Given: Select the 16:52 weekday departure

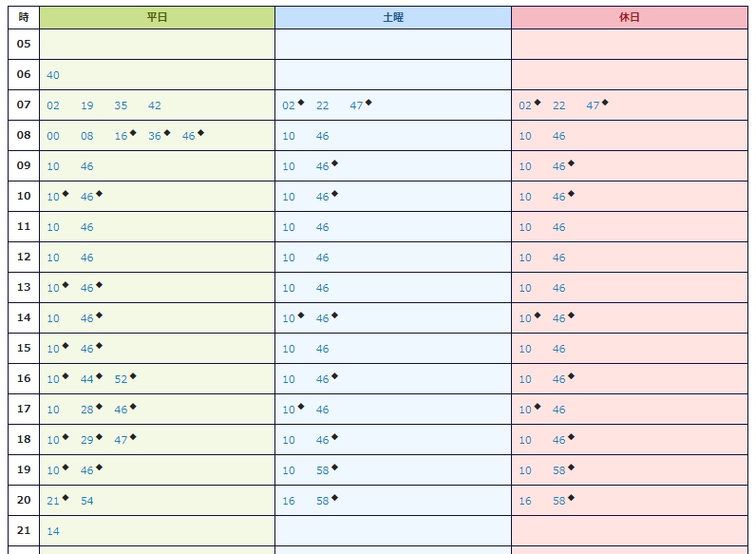Looking at the screenshot, I should tap(121, 380).
